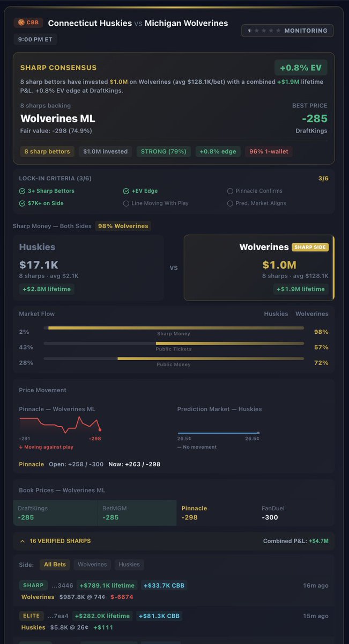Viewport: 349px width, 644px height.
Task: Open wallet ...3446 profile
Action: 62,586
